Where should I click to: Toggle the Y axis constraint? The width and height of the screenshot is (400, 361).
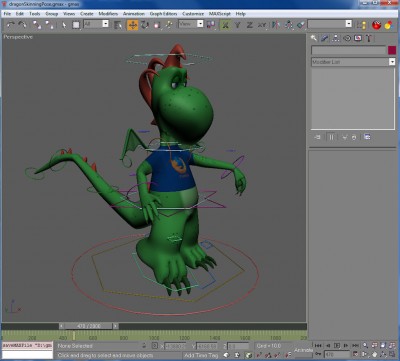click(237, 25)
